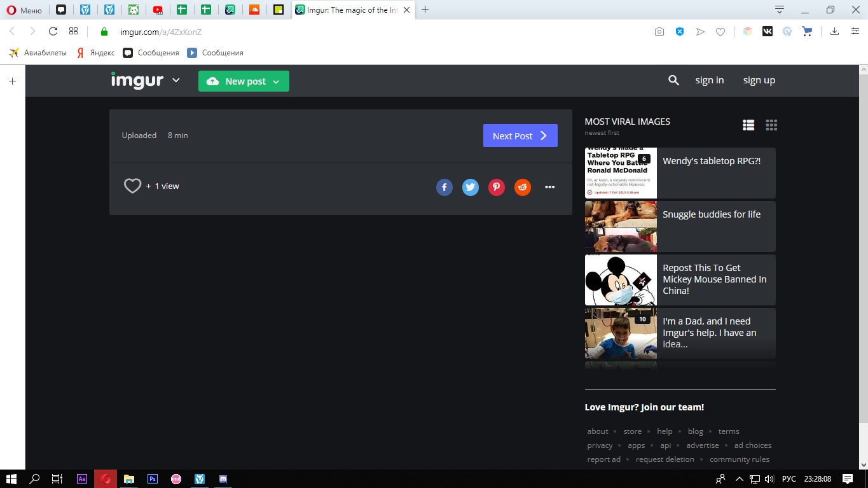Viewport: 868px width, 488px height.
Task: Open the Яндекс bookmark
Action: point(95,53)
